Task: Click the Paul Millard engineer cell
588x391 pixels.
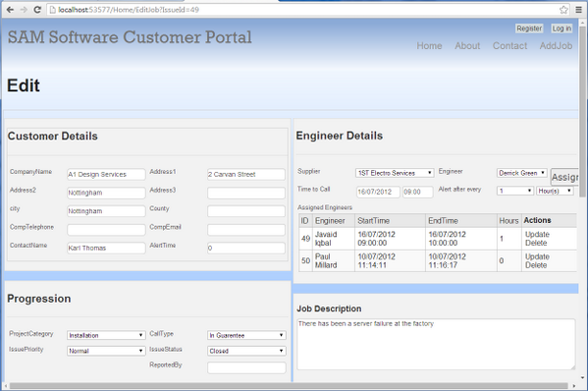Action: coord(334,260)
